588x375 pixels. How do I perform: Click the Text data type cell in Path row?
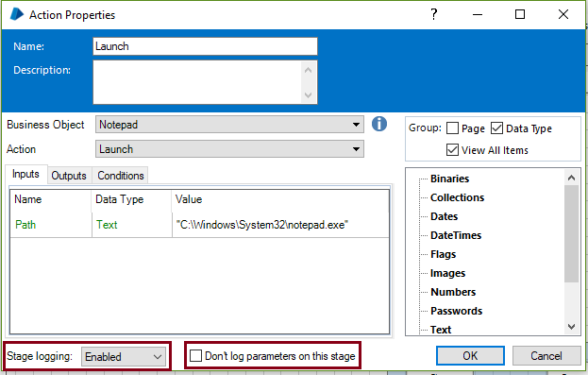point(131,225)
